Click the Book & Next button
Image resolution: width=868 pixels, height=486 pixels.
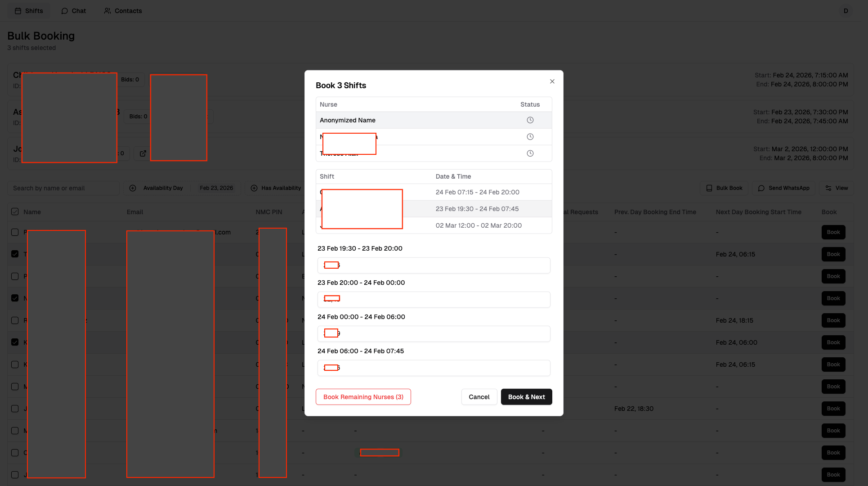(526, 397)
